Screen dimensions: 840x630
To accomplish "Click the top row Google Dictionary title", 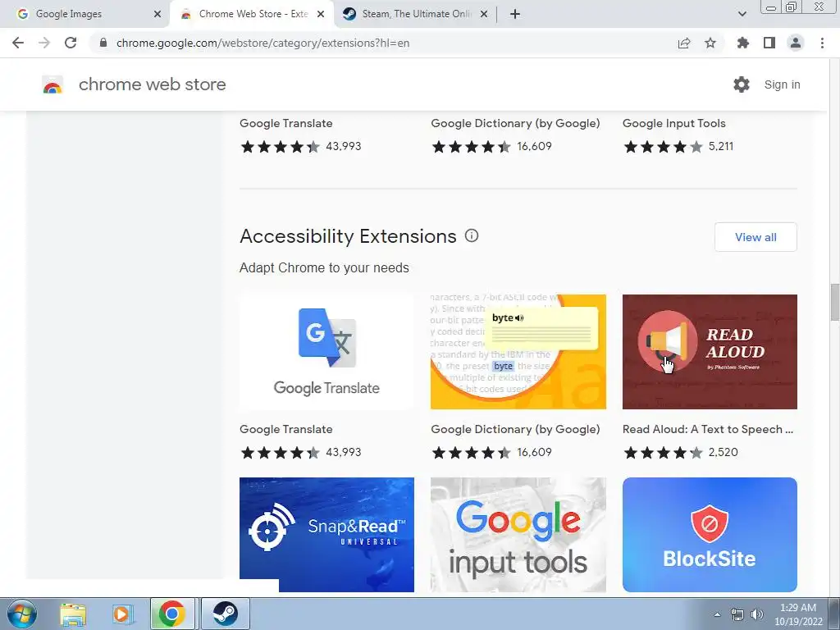I will [x=515, y=123].
